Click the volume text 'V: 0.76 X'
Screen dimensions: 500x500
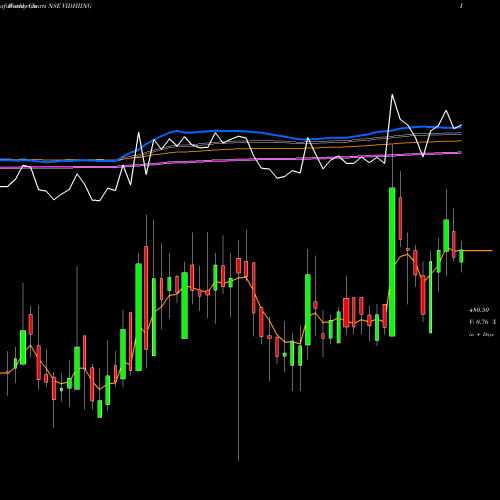click(x=482, y=322)
